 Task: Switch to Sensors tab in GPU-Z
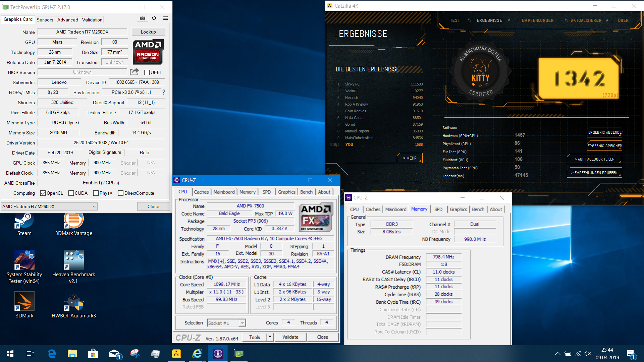[x=45, y=20]
